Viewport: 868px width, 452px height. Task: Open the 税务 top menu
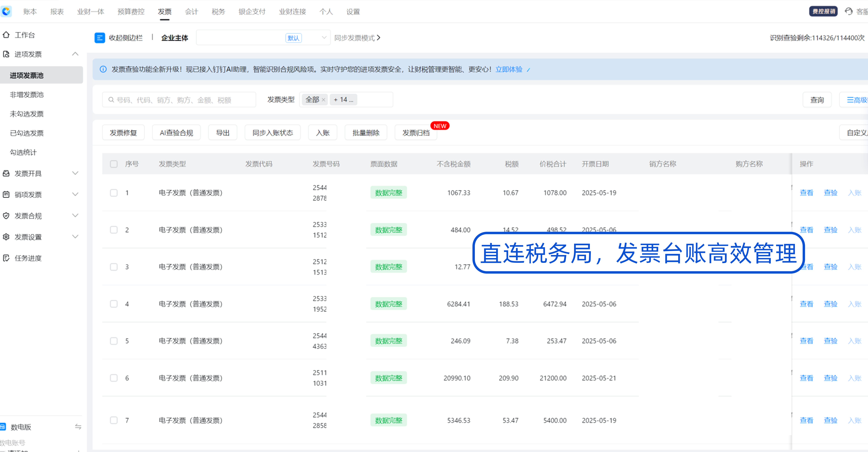[218, 12]
